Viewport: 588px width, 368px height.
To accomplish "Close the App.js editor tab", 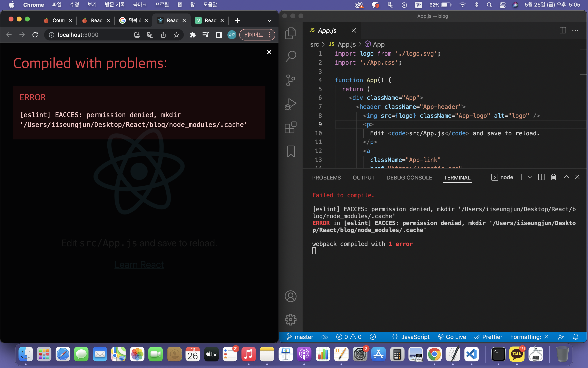I will (354, 30).
